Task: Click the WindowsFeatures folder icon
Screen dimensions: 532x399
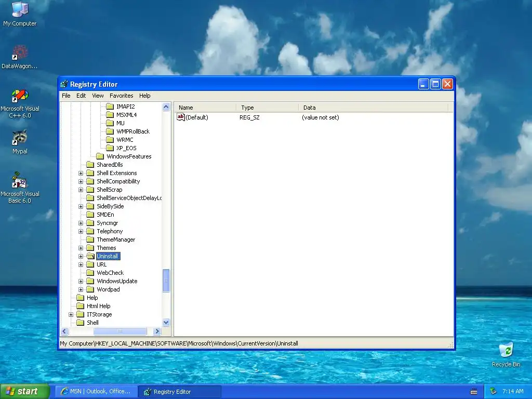Action: (x=100, y=156)
